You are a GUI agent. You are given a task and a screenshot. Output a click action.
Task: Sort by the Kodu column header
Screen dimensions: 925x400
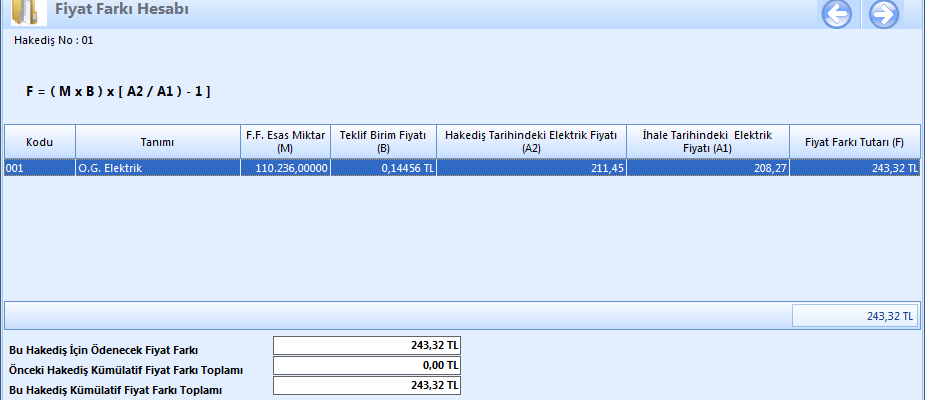tap(40, 142)
